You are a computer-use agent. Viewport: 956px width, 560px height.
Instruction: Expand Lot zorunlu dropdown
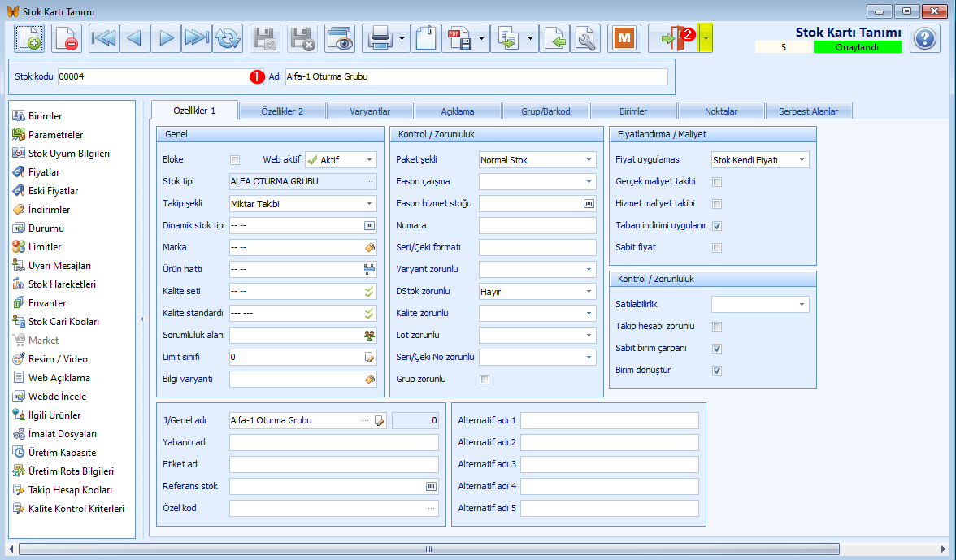coord(589,335)
